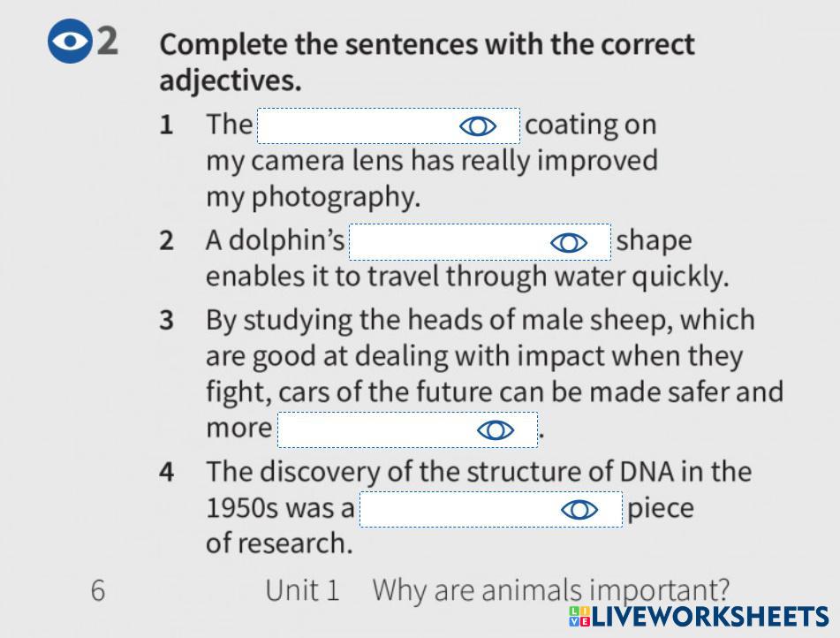The width and height of the screenshot is (840, 638).
Task: Click the large exercise number 2
Action: [108, 42]
